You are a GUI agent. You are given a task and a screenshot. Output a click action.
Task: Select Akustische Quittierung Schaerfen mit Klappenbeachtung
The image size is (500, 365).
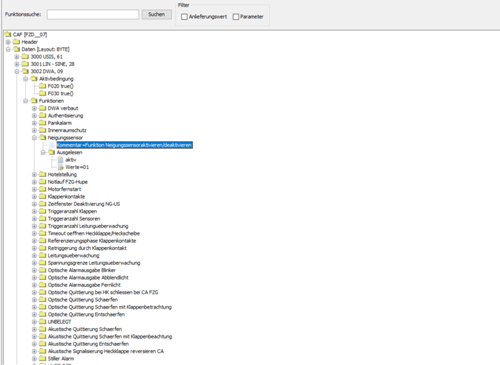pyautogui.click(x=110, y=337)
